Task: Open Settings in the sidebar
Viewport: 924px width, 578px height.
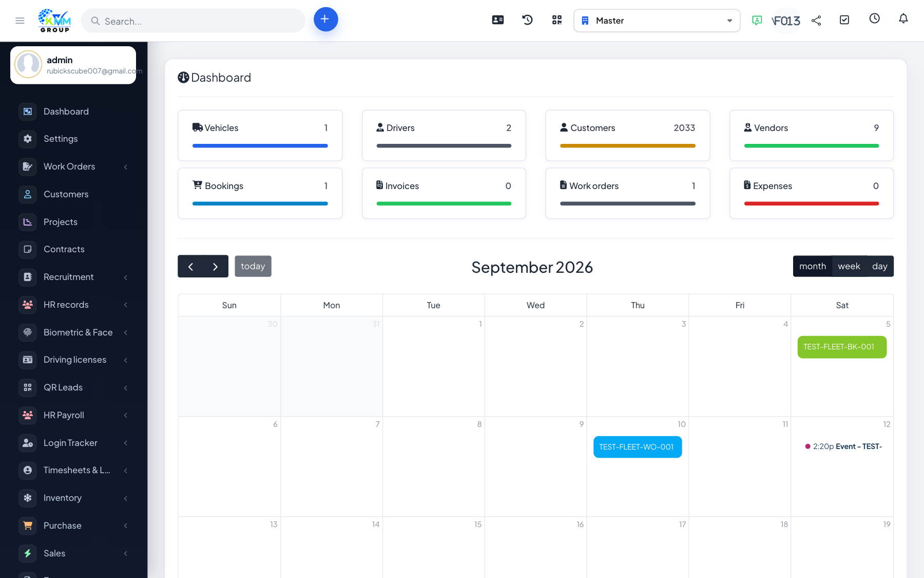Action: click(73, 139)
